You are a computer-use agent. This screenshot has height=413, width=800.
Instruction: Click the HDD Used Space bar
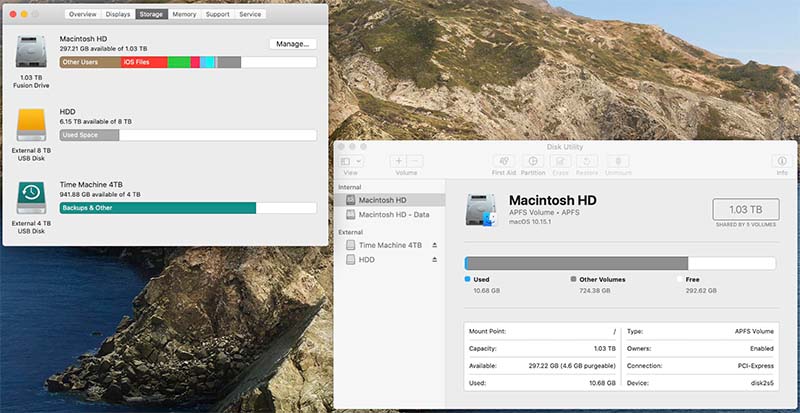pyautogui.click(x=89, y=135)
